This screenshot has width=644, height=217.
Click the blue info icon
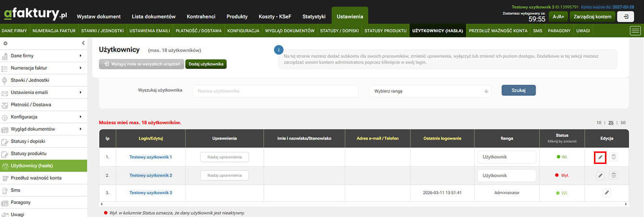(278, 50)
